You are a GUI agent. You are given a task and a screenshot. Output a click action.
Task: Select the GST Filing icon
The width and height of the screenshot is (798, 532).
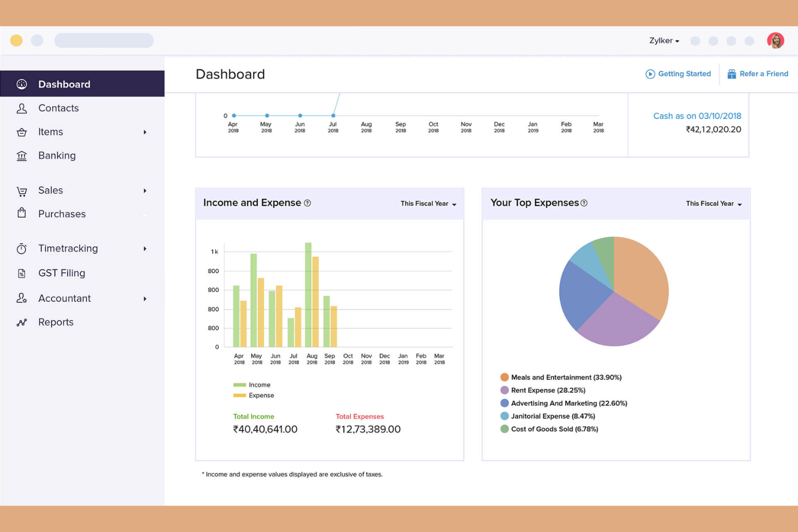point(22,273)
